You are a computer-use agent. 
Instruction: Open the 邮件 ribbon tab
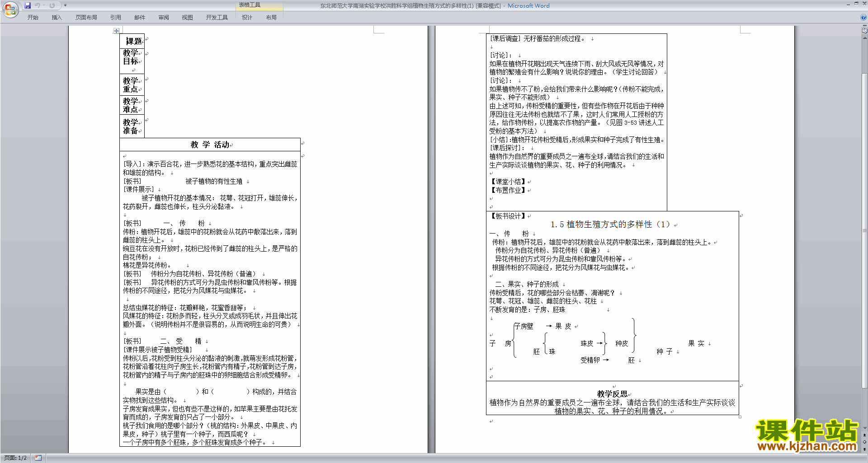click(140, 17)
